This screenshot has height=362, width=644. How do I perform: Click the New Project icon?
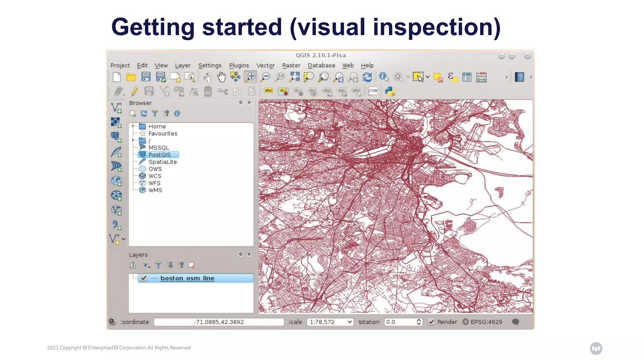tap(117, 77)
